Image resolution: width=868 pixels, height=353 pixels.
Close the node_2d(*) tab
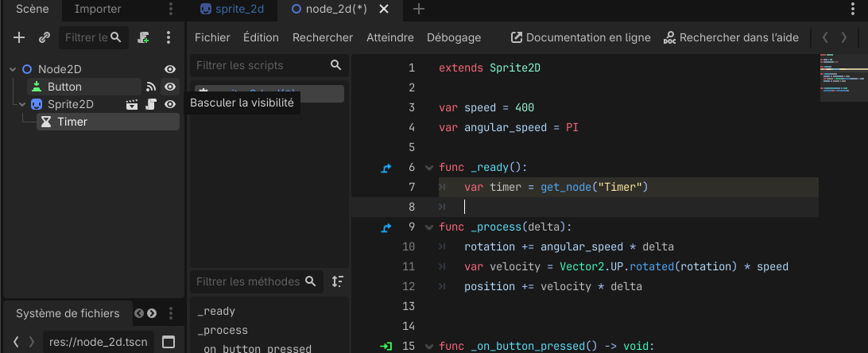tap(384, 9)
